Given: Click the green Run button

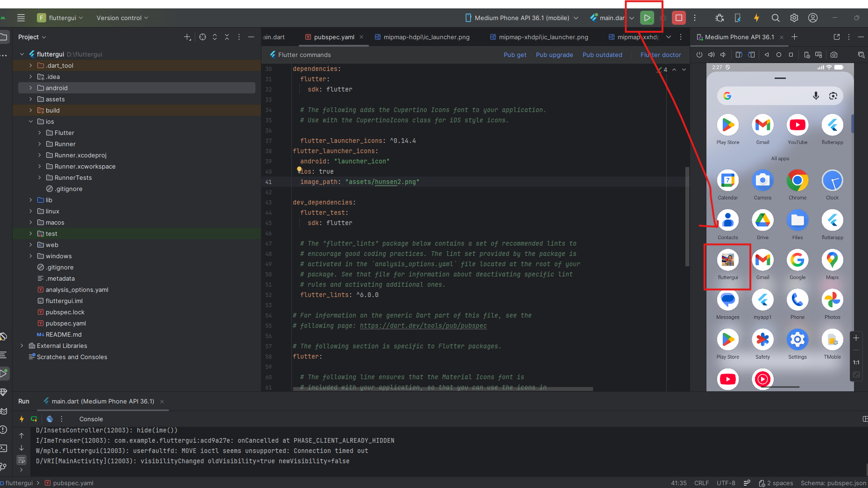Looking at the screenshot, I should coord(647,18).
